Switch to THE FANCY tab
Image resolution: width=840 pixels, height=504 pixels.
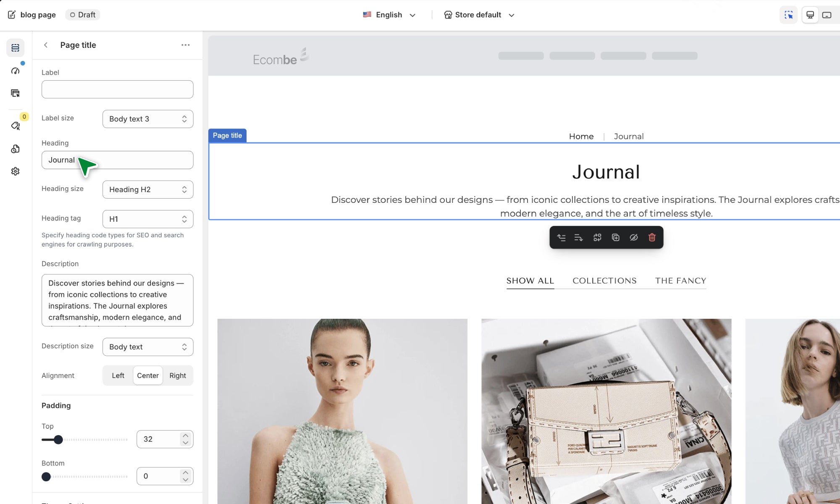pyautogui.click(x=680, y=281)
